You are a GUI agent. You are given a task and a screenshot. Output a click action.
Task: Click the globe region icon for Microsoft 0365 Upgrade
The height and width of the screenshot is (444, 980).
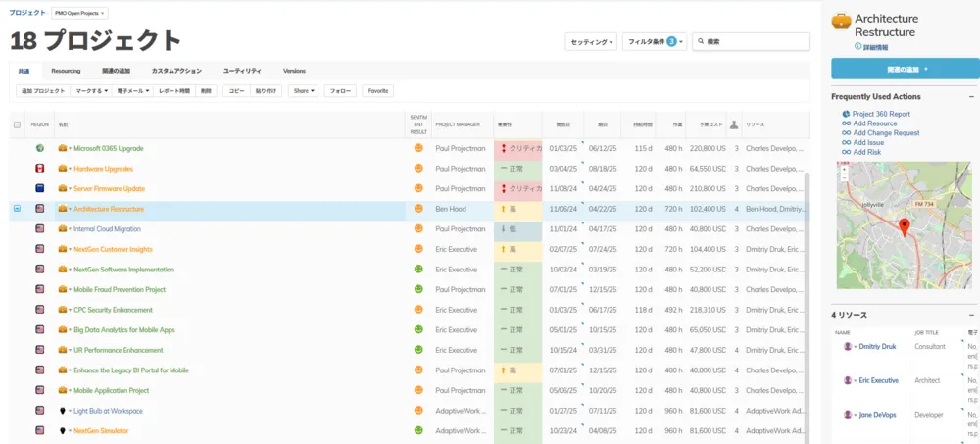click(x=40, y=149)
